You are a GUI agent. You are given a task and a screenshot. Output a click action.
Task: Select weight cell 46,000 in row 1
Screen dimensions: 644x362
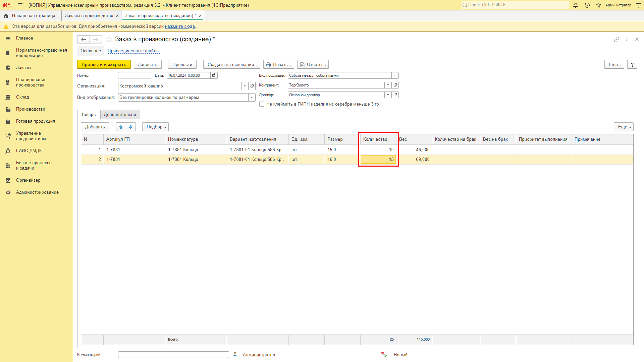[x=414, y=150]
